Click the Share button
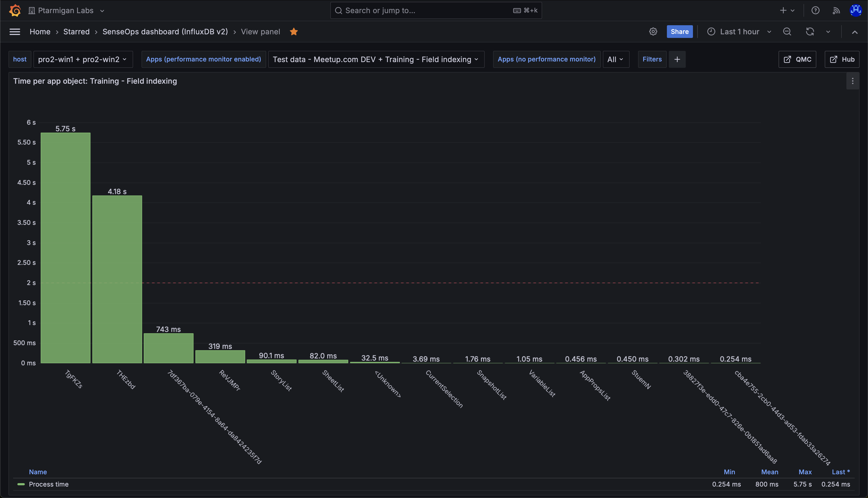The image size is (868, 498). pos(679,31)
